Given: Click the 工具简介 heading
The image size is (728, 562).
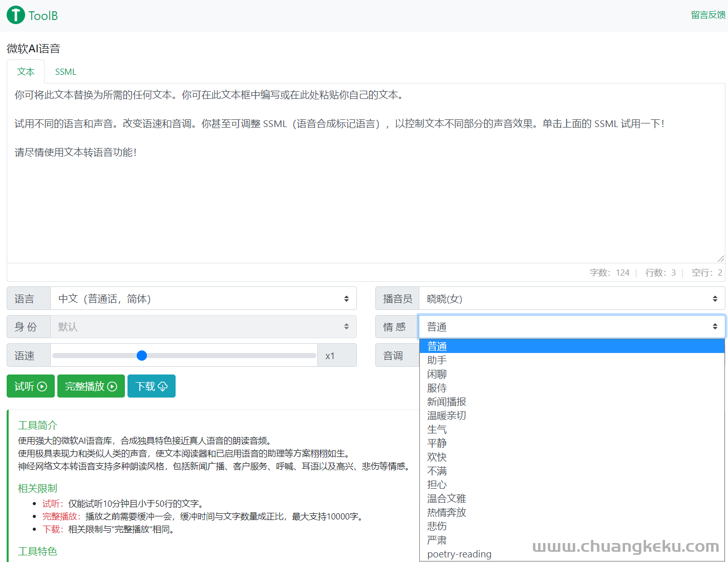Looking at the screenshot, I should (x=37, y=425).
